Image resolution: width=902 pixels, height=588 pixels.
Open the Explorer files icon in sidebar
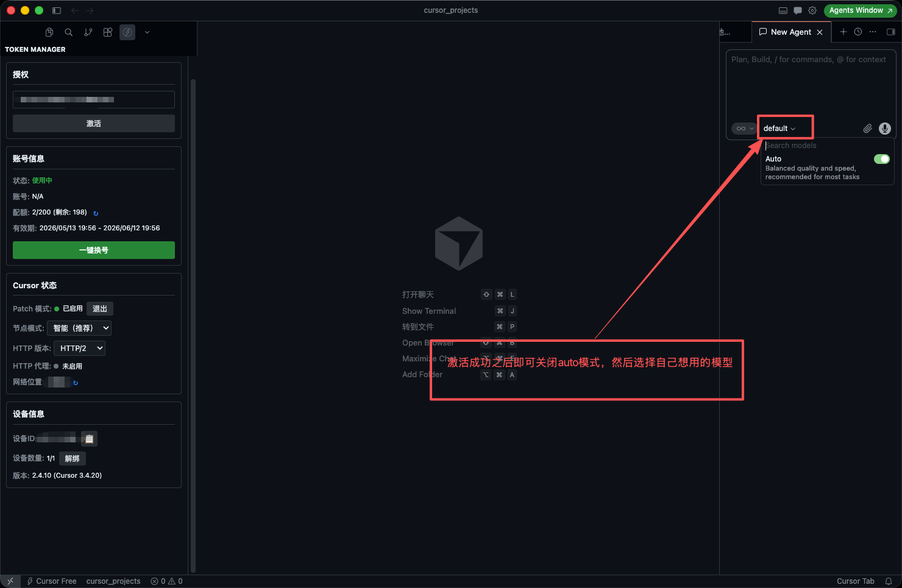point(49,32)
